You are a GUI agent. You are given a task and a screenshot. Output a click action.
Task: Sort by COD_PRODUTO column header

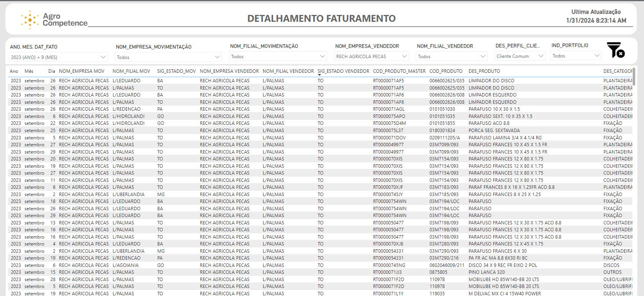[x=446, y=71]
